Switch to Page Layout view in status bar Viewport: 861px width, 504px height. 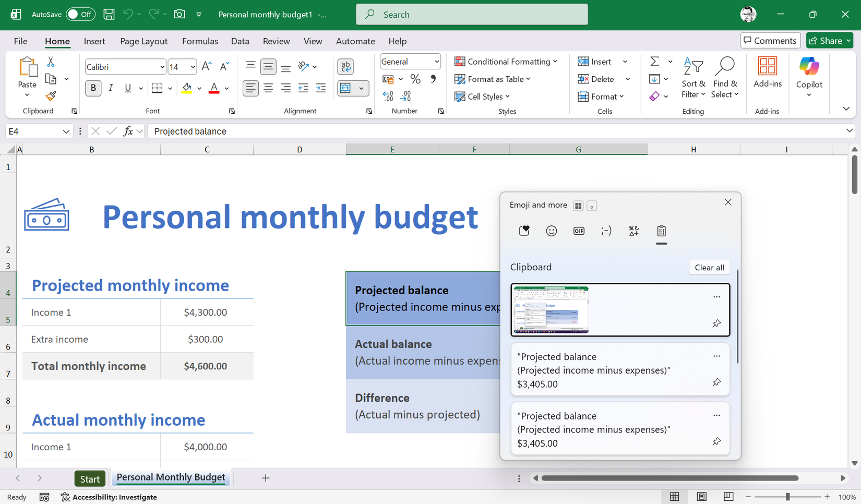(x=701, y=497)
